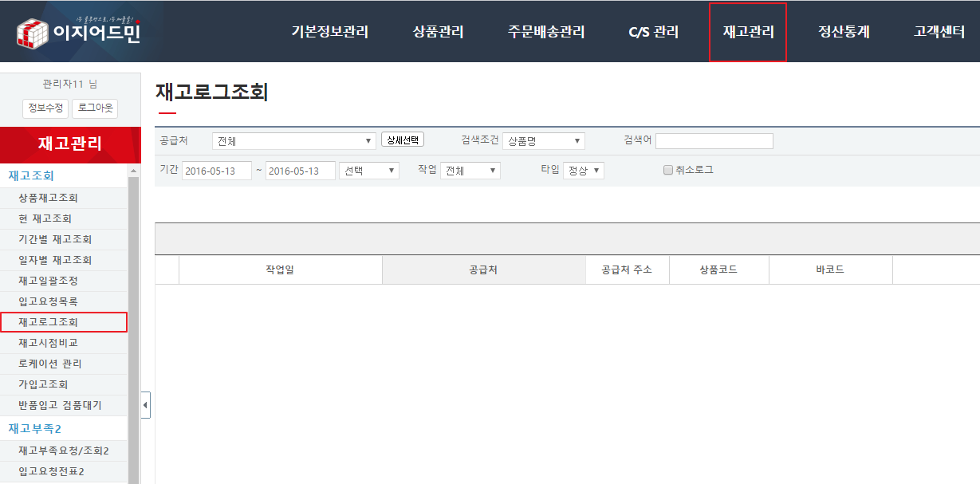Open the 타입 dropdown showing 정상
980x484 pixels.
pos(583,171)
